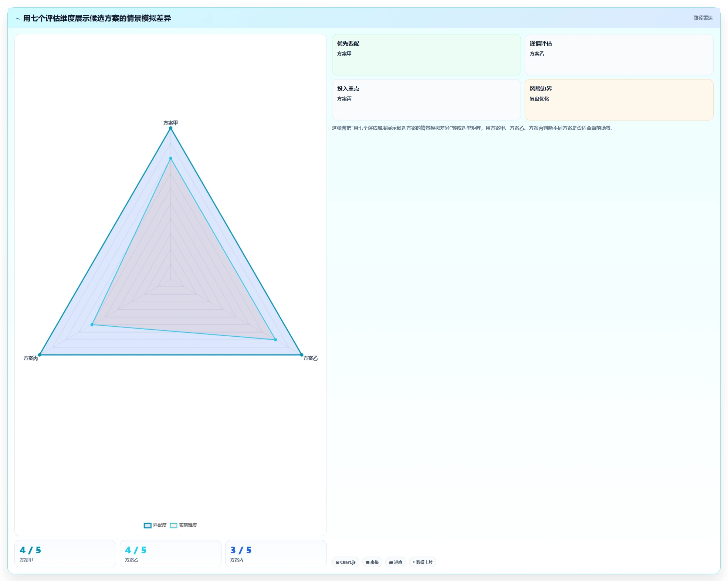The height and width of the screenshot is (581, 728).
Task: Select the 投入重点 card
Action: point(426,100)
